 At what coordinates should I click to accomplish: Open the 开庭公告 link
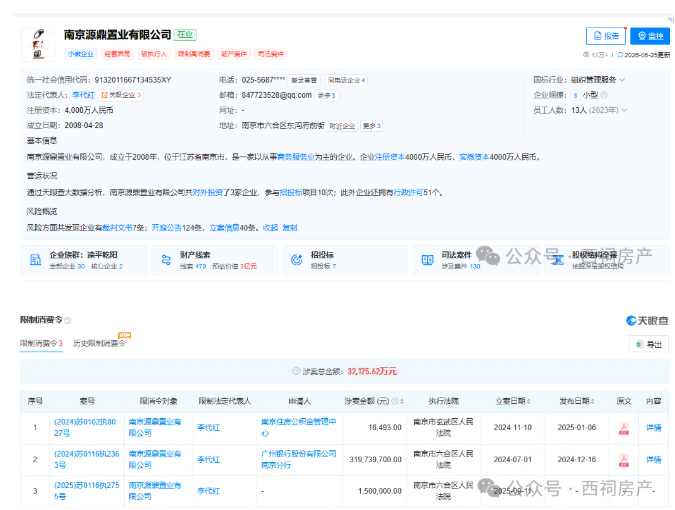(x=167, y=227)
